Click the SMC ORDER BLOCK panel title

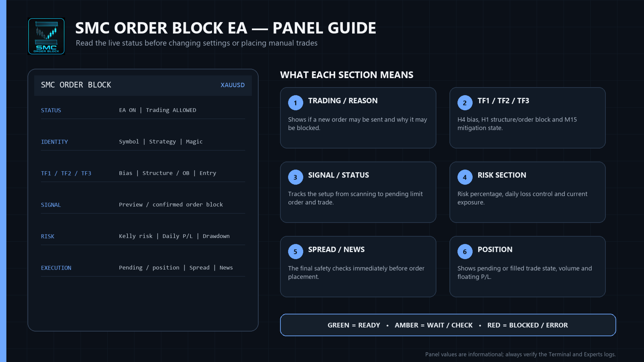pyautogui.click(x=76, y=85)
